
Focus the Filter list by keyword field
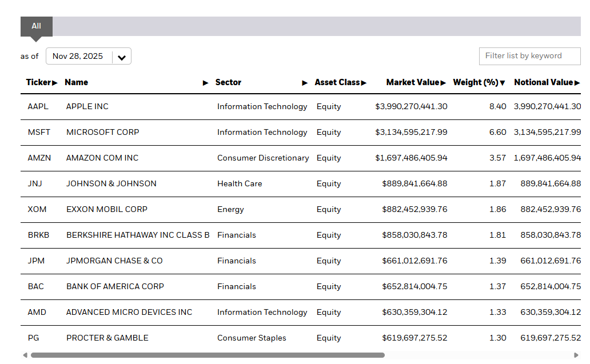tap(529, 56)
